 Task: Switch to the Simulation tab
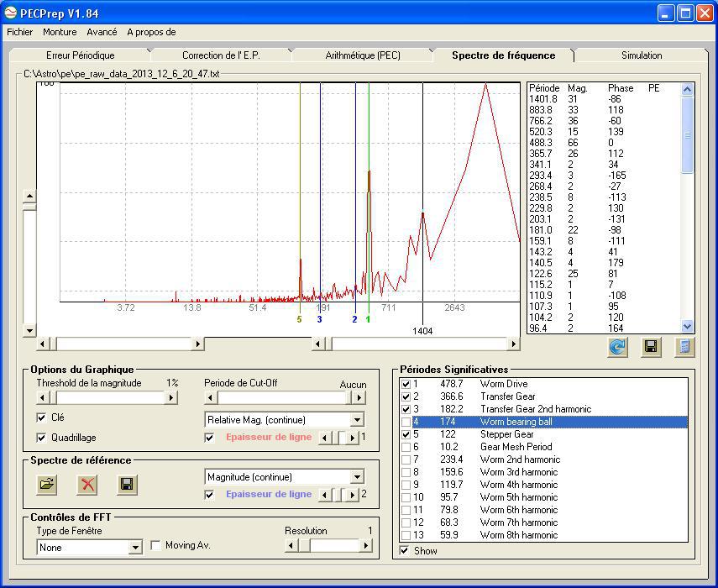[642, 55]
